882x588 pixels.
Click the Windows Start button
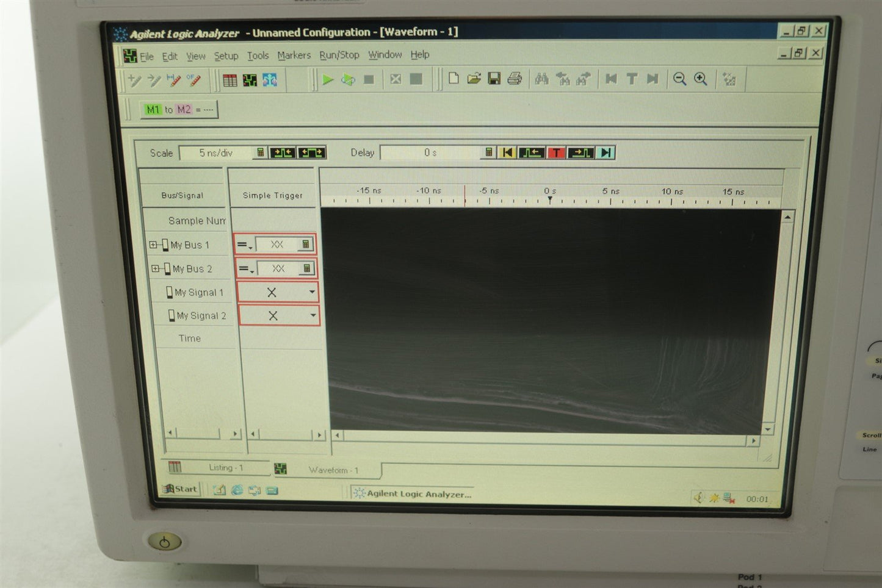click(x=181, y=489)
